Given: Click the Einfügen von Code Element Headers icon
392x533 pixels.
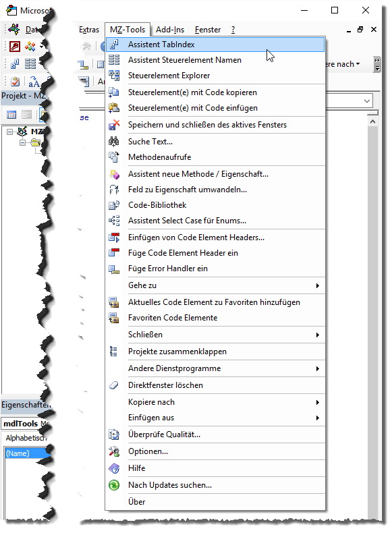Looking at the screenshot, I should click(114, 237).
